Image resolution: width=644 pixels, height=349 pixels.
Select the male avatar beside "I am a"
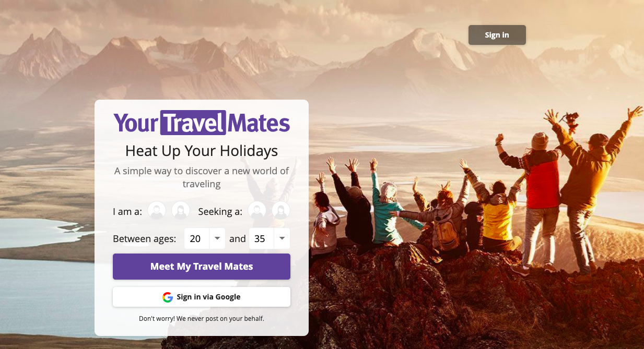tap(157, 211)
